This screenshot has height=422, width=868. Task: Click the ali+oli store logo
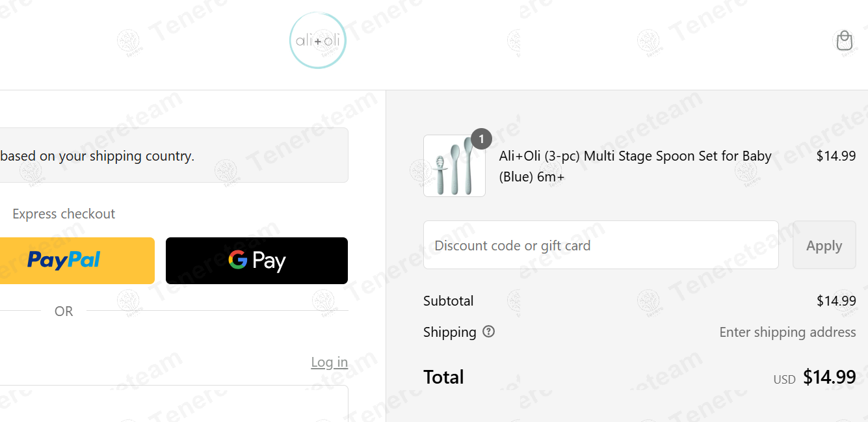[x=317, y=41]
